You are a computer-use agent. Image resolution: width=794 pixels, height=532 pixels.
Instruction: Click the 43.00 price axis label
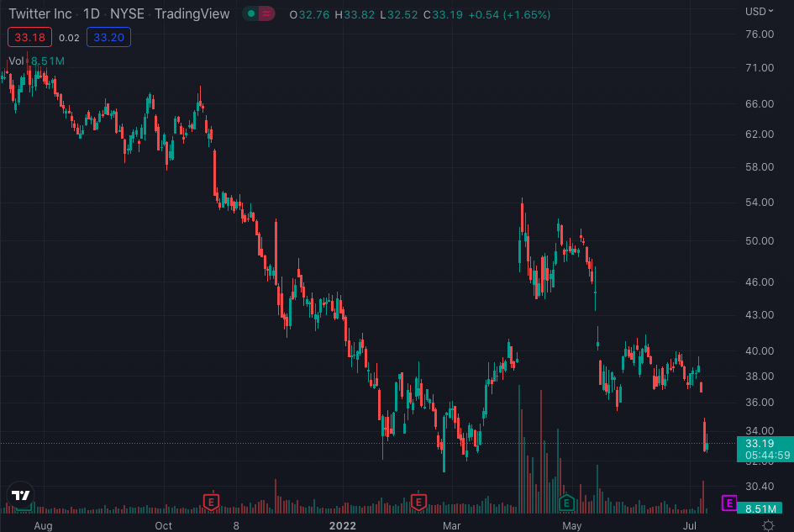tap(760, 314)
